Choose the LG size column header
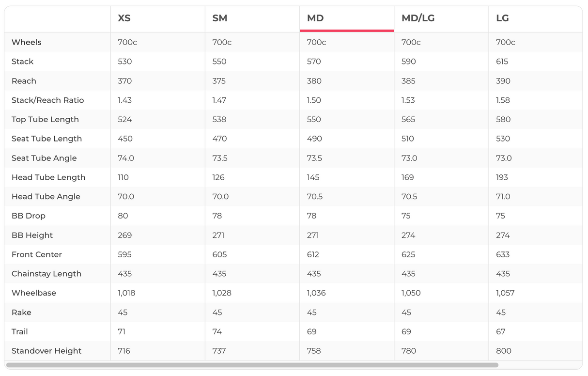Viewport: 588px width, 376px height. tap(502, 18)
